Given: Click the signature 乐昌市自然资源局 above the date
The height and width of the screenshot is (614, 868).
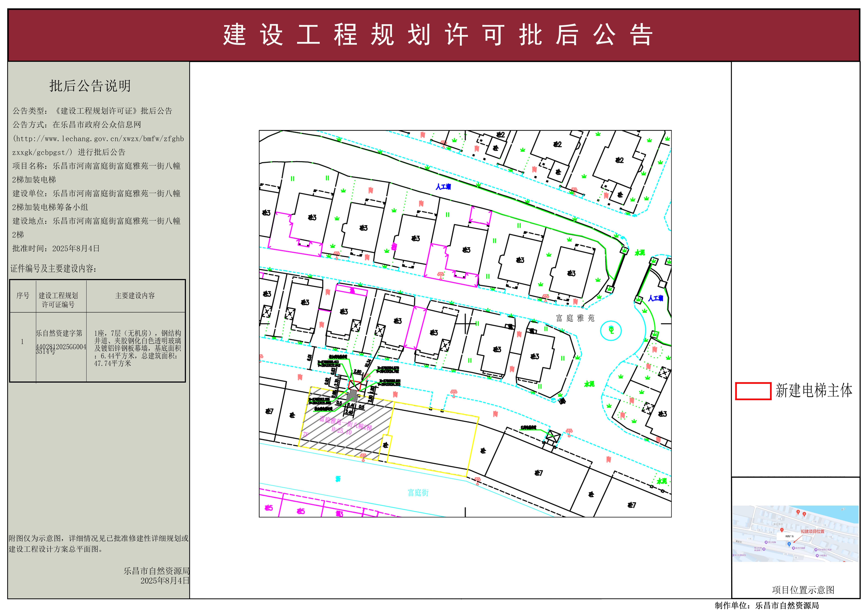Looking at the screenshot, I should click(157, 571).
